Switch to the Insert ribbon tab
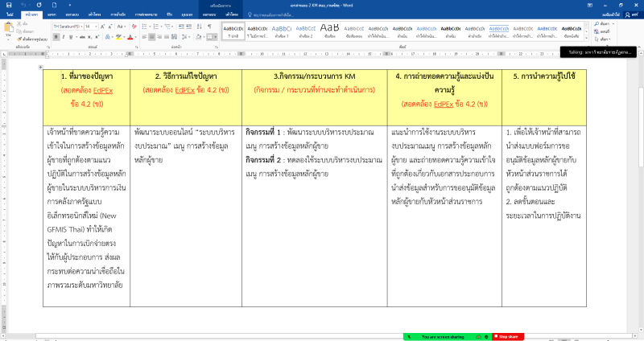Image resolution: width=644 pixels, height=341 pixels. [x=52, y=14]
